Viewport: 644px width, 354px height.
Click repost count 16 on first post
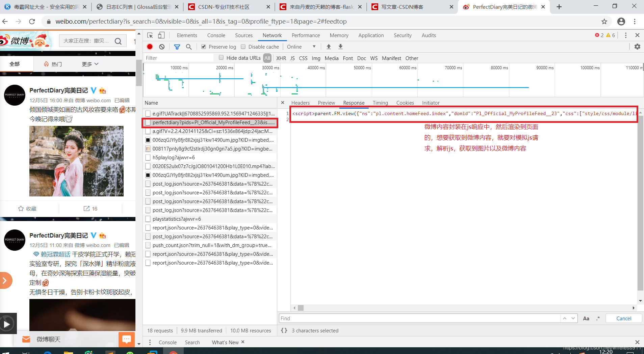point(91,209)
